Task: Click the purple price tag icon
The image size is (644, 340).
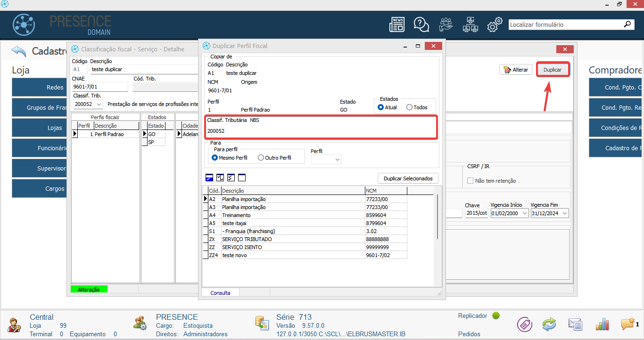Action: point(524,324)
